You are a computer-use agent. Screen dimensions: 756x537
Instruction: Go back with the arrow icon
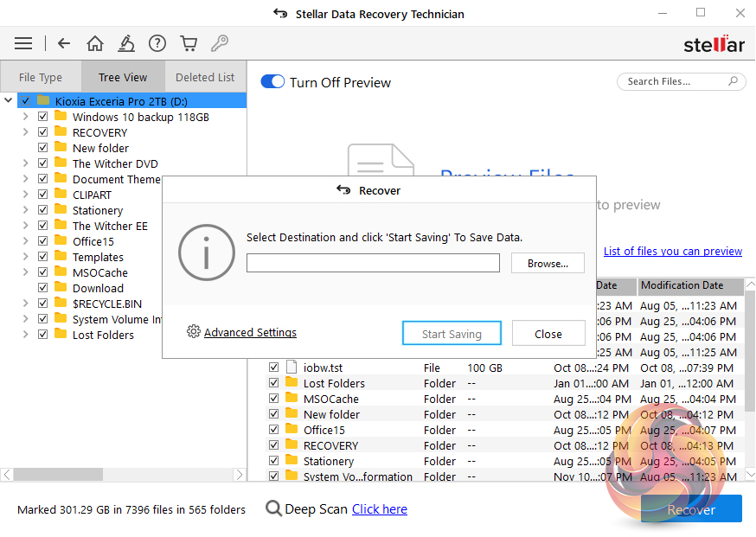64,43
